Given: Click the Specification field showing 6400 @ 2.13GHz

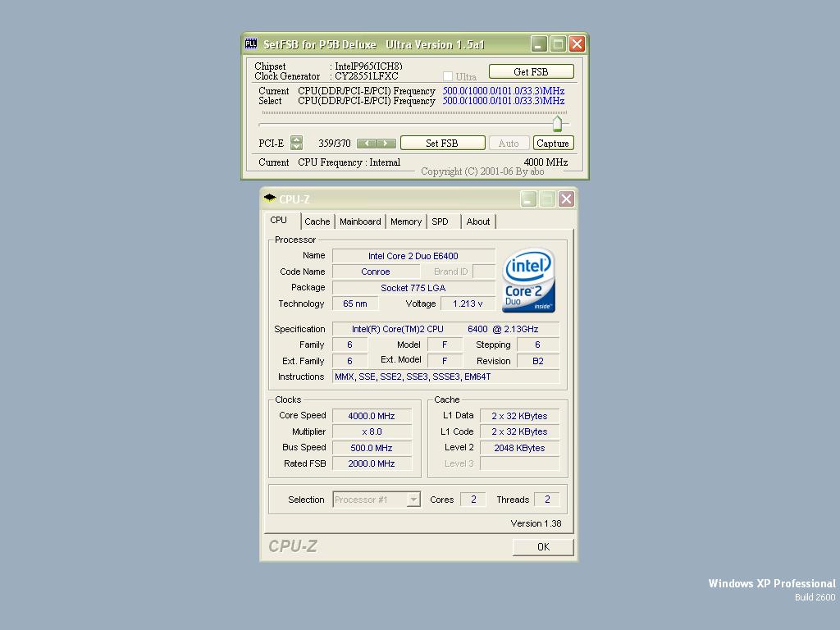Looking at the screenshot, I should coord(445,329).
